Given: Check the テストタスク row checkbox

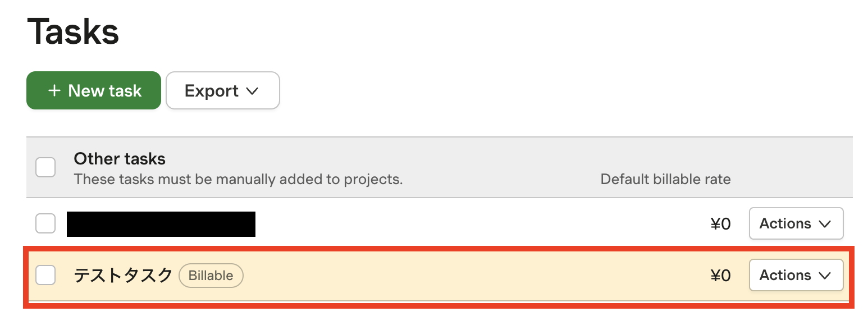Looking at the screenshot, I should (x=45, y=275).
